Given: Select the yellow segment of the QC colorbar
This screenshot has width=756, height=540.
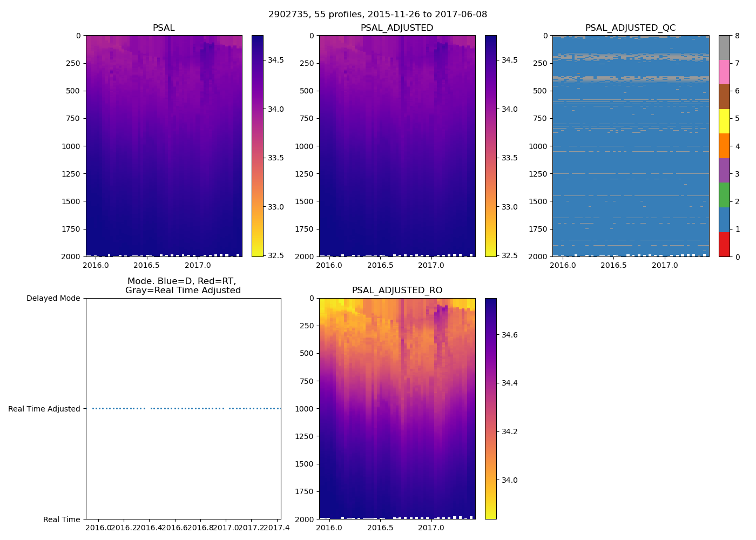Looking at the screenshot, I should coord(724,122).
